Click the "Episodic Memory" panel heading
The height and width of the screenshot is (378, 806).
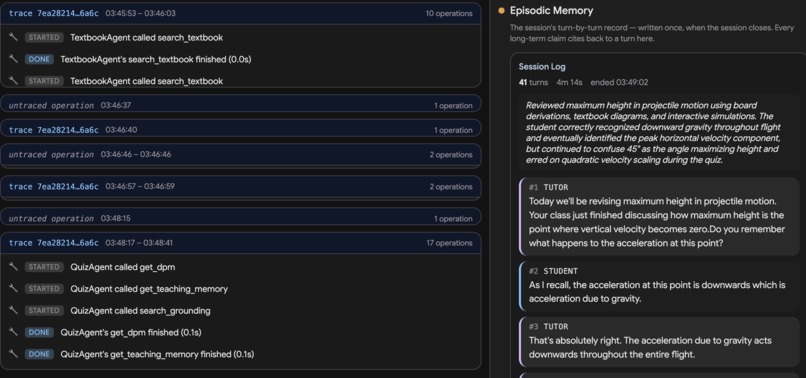coord(551,11)
